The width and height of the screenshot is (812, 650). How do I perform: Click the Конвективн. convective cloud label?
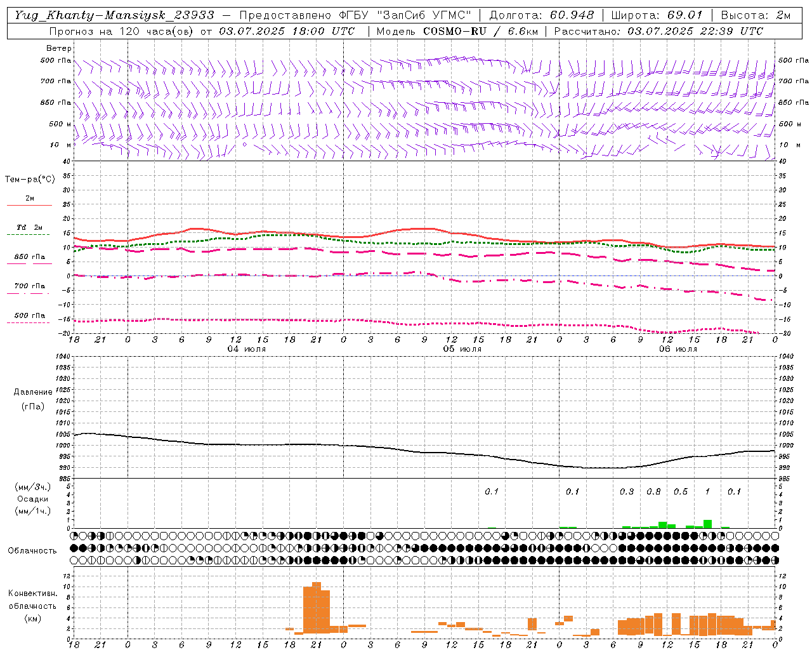32,594
